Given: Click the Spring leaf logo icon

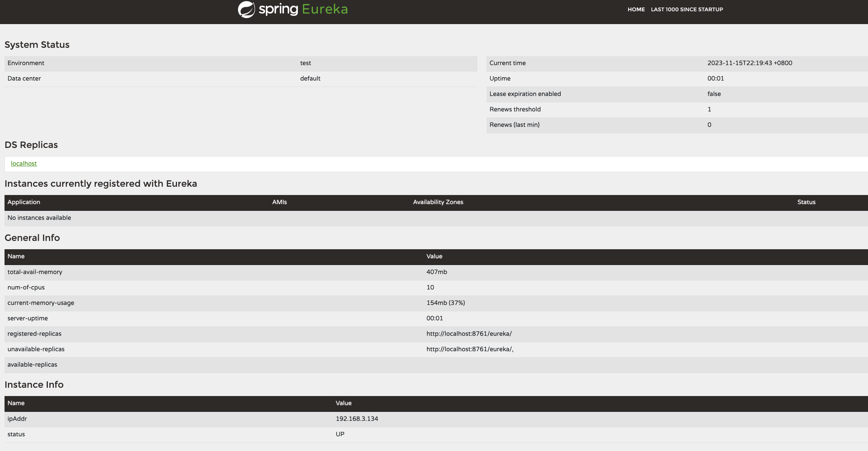Looking at the screenshot, I should point(246,9).
